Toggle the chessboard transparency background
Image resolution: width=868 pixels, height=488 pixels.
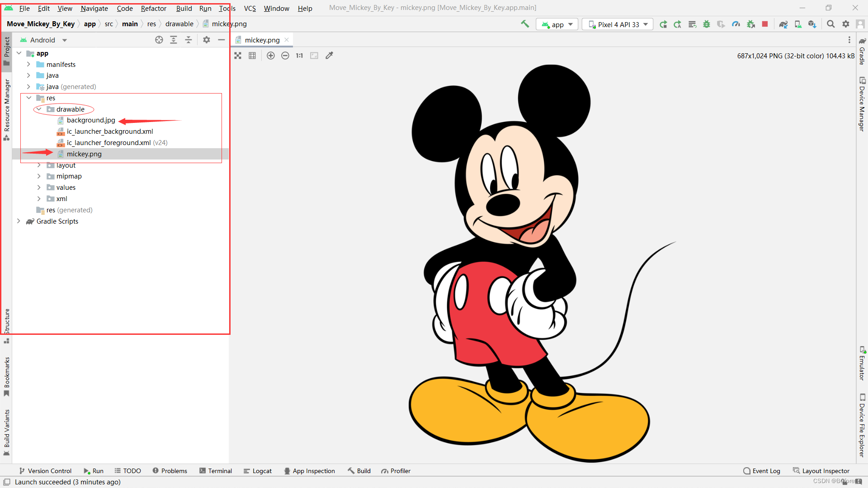(238, 56)
